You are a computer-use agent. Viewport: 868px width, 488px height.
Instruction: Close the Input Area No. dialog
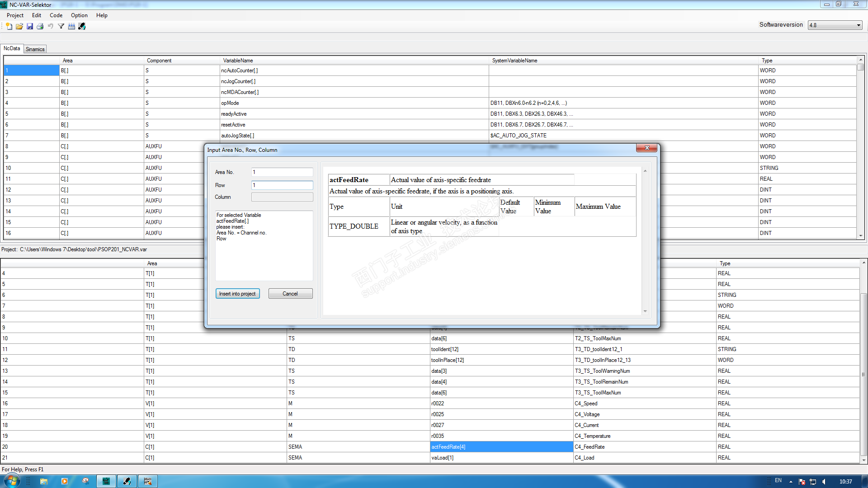[x=646, y=148]
